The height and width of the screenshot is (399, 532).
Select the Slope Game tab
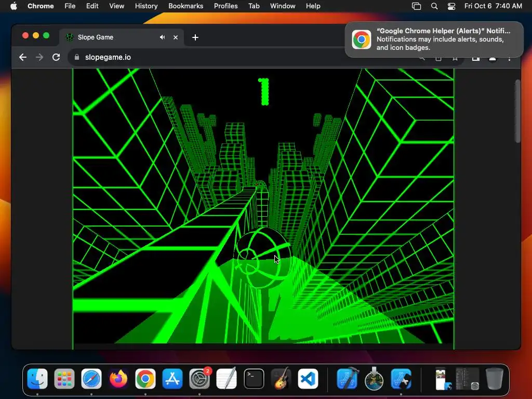(x=122, y=37)
